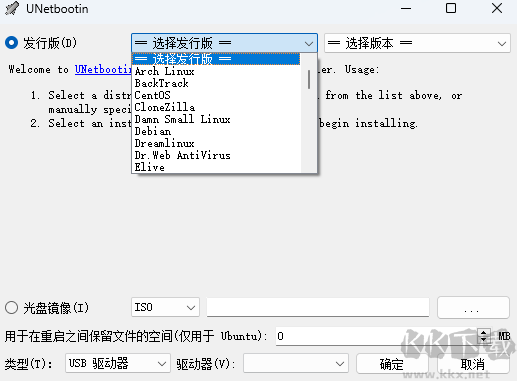Viewport: 517px width, 381px height.
Task: Minimize the UNetbootin window
Action: click(x=406, y=8)
